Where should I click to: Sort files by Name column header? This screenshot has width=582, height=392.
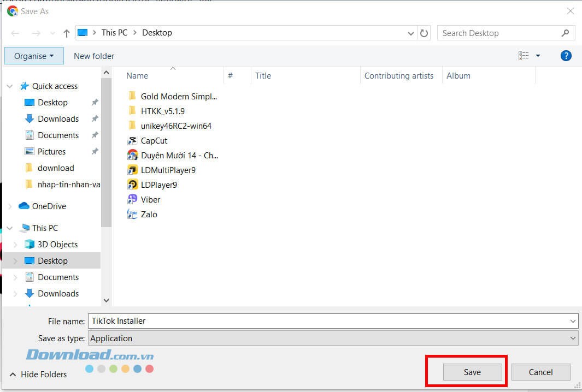click(137, 76)
